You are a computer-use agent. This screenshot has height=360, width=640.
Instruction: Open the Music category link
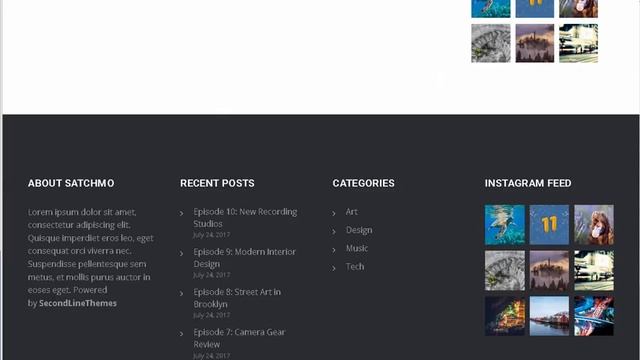357,248
